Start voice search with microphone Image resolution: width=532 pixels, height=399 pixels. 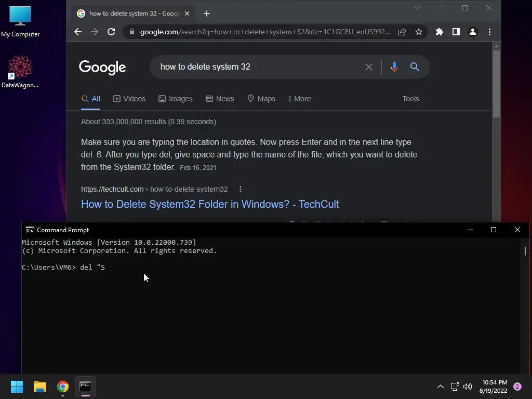click(x=394, y=67)
